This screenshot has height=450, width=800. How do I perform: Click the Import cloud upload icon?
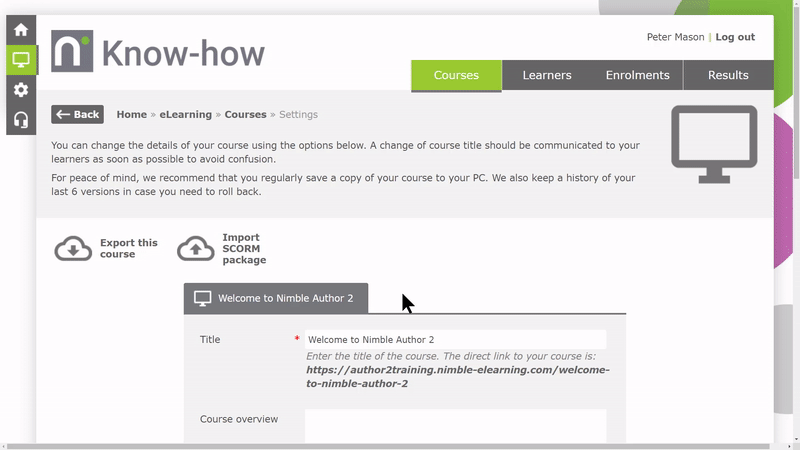(195, 248)
